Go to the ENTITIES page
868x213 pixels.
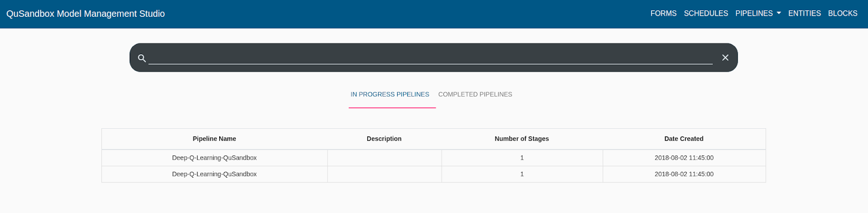click(x=805, y=13)
